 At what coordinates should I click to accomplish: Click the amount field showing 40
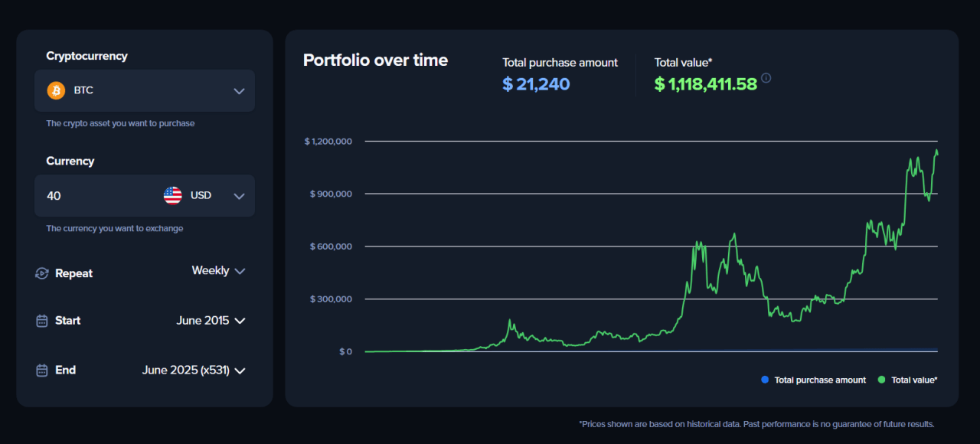[92, 196]
